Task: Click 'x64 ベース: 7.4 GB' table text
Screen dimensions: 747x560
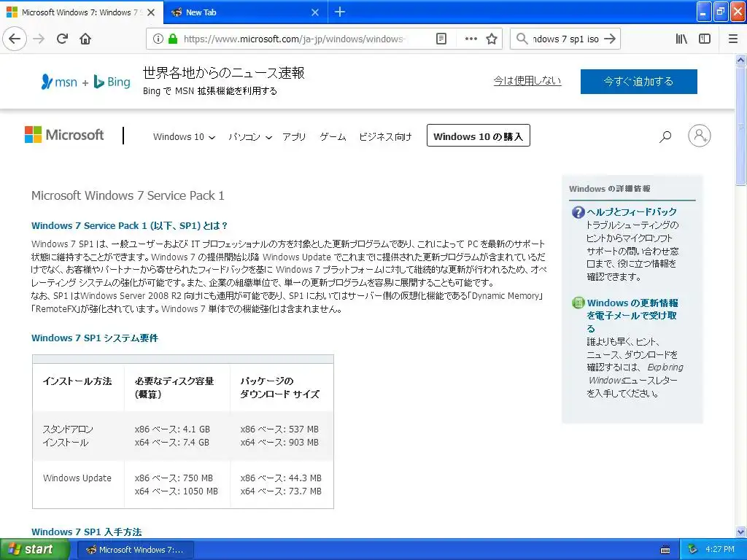Action: pyautogui.click(x=172, y=443)
